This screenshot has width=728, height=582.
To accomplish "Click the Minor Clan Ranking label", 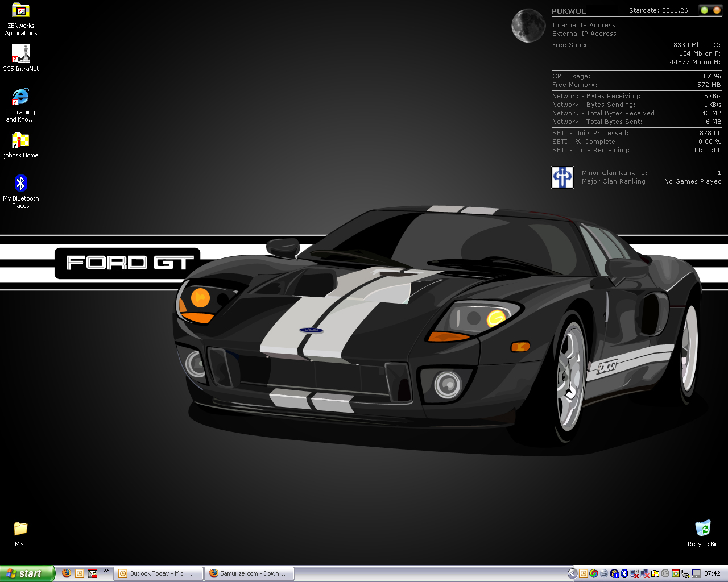I will pos(614,173).
